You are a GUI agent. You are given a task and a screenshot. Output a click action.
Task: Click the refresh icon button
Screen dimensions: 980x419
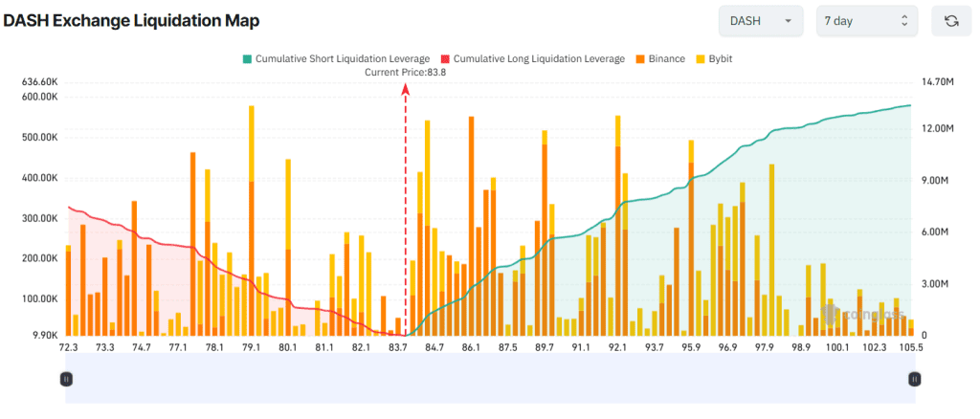pos(951,21)
